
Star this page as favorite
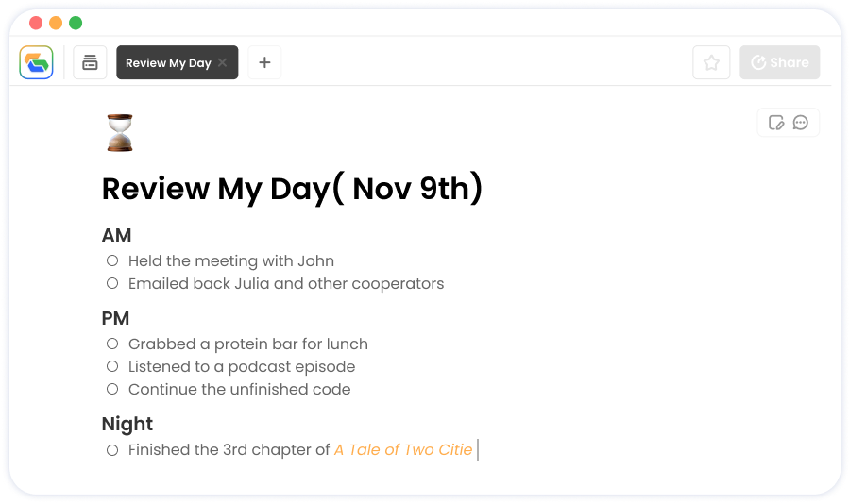tap(711, 62)
